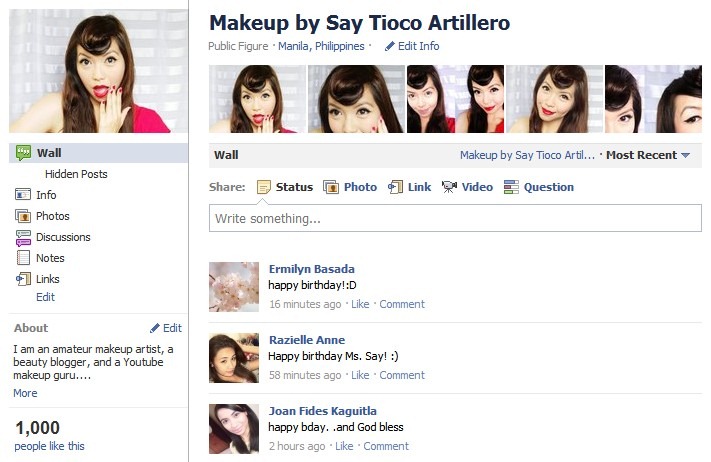Open Joan Fides Kaguitla's profile name
711x462 pixels.
[323, 411]
